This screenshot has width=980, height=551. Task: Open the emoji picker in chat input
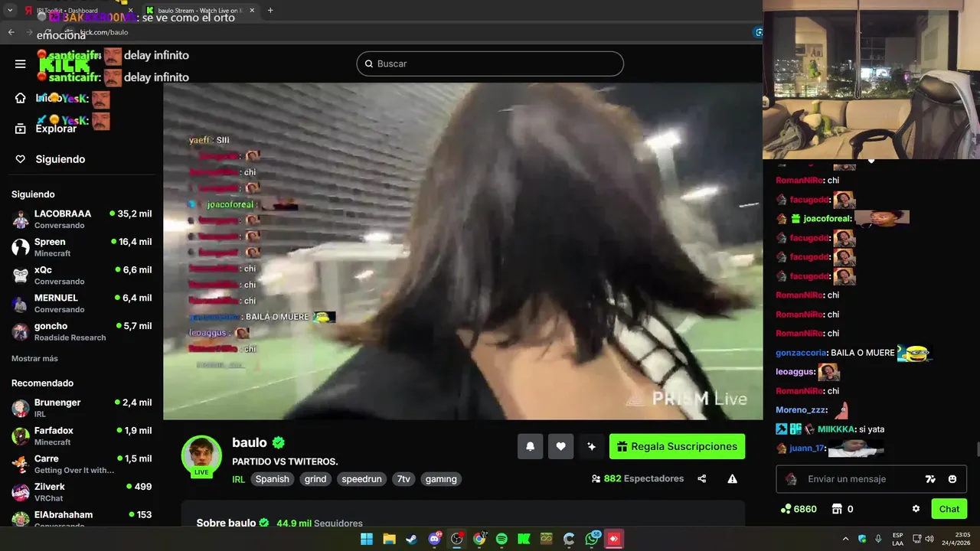coord(952,479)
